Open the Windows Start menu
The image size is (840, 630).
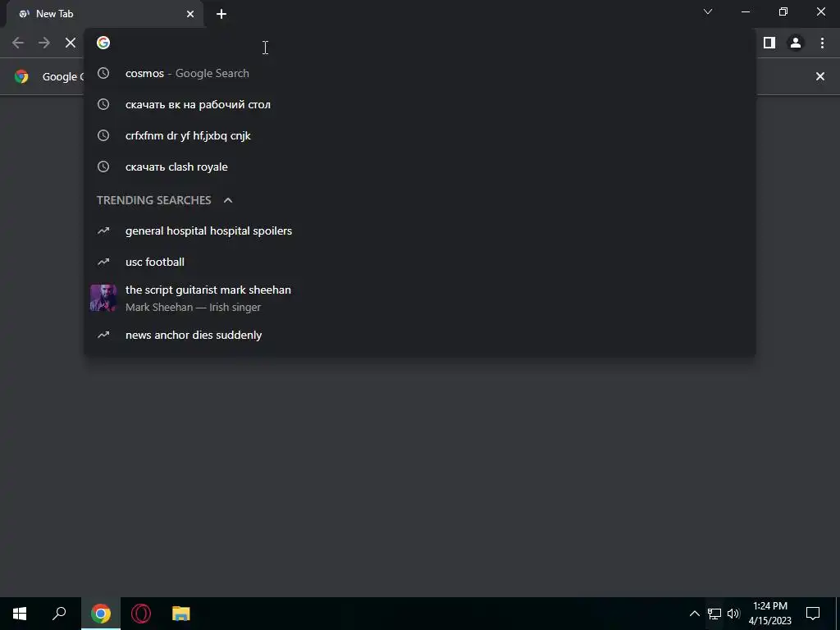coord(20,614)
